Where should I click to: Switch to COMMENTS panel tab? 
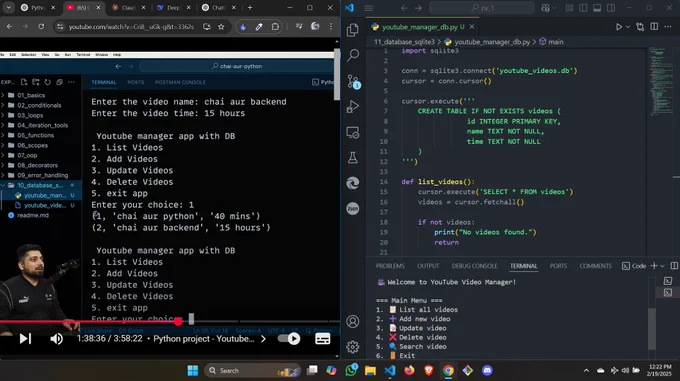(595, 266)
